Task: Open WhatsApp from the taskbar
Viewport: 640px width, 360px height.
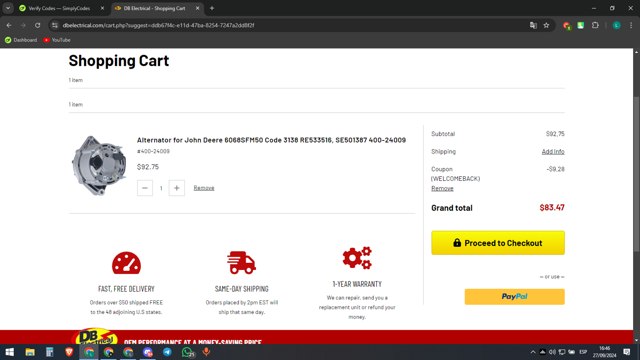Action: [187, 352]
